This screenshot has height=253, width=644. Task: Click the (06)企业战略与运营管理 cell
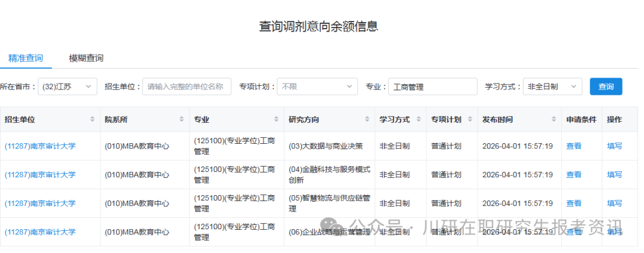click(329, 232)
